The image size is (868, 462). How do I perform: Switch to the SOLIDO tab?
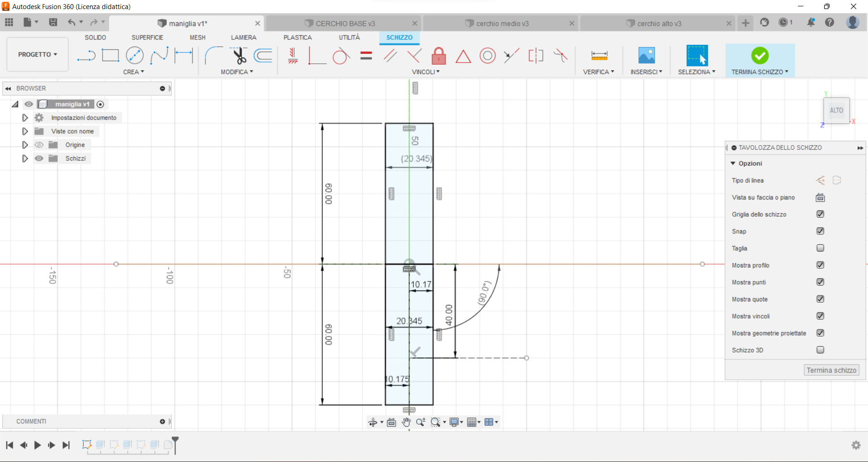[x=95, y=38]
